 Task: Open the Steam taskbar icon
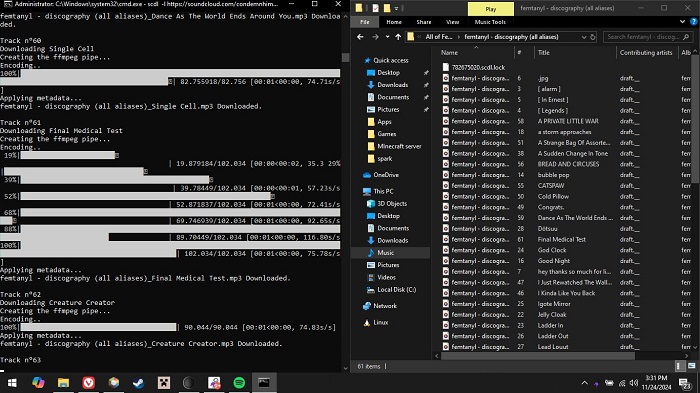coord(138,383)
